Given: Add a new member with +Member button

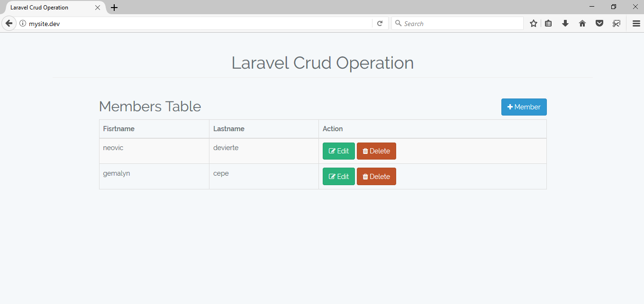Looking at the screenshot, I should [x=524, y=107].
